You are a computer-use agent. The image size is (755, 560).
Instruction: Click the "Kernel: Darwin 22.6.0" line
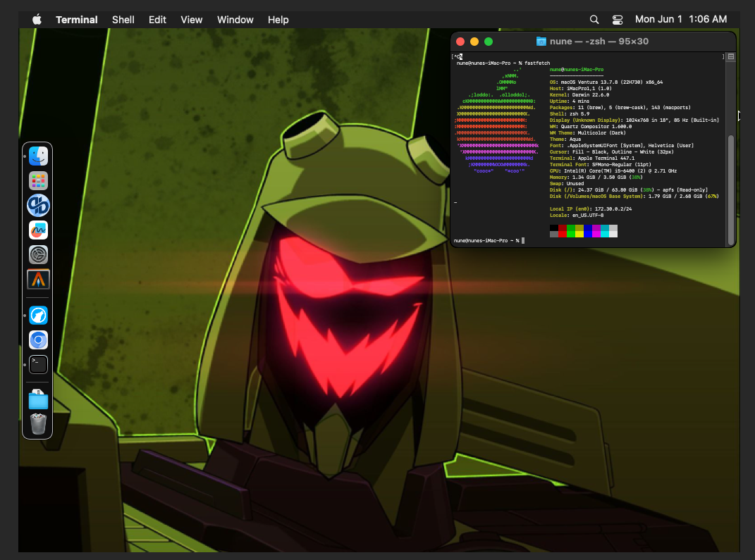(x=579, y=95)
